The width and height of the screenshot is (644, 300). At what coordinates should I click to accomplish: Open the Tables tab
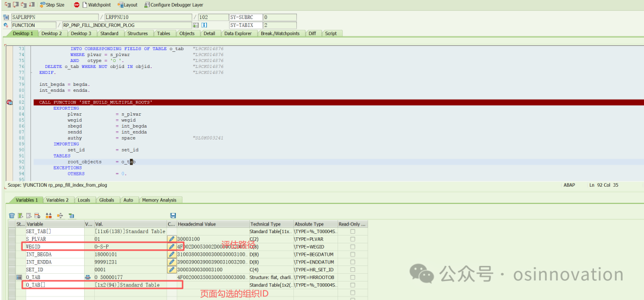point(163,33)
